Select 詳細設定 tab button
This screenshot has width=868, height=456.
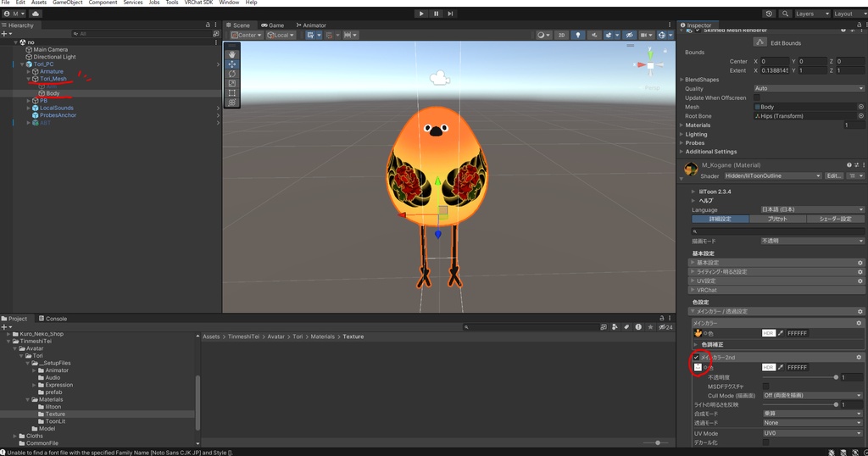(721, 220)
